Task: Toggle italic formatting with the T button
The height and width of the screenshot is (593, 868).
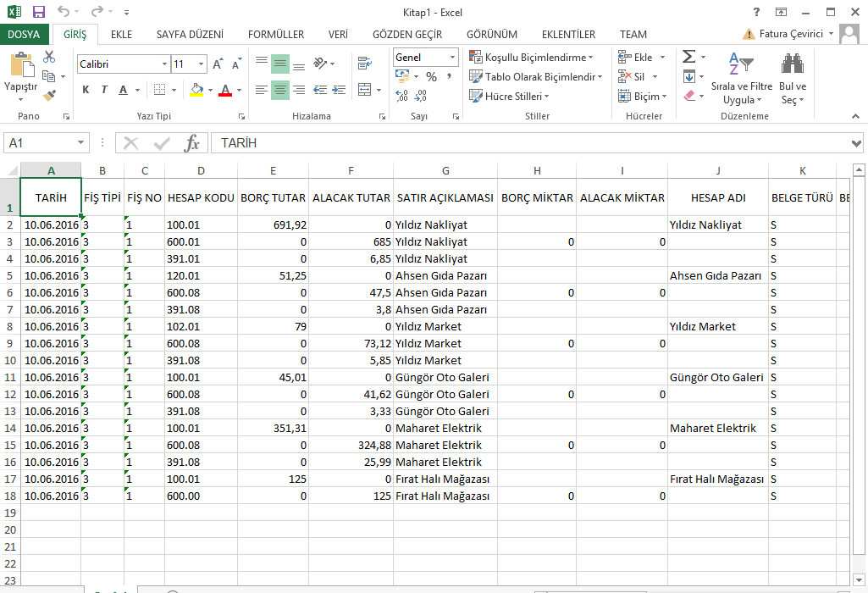Action: click(x=104, y=90)
